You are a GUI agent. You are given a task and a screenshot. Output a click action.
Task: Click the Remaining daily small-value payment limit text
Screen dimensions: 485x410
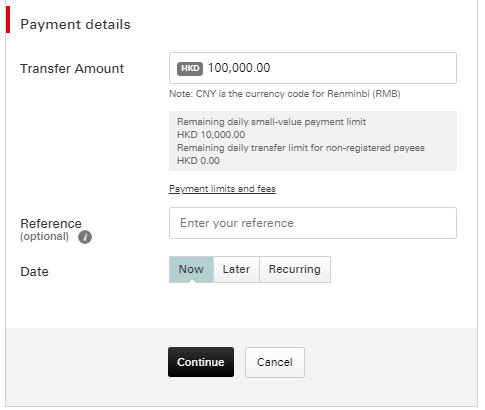271,122
